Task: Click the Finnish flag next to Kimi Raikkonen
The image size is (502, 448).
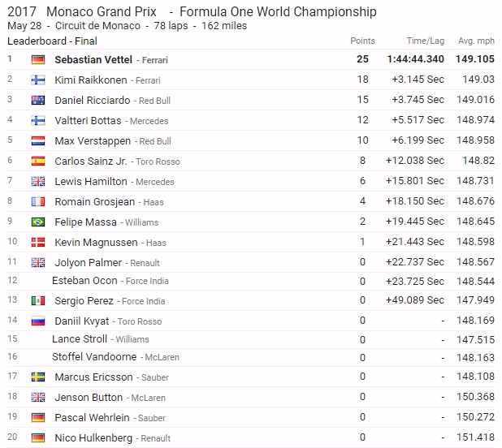Action: [x=37, y=80]
